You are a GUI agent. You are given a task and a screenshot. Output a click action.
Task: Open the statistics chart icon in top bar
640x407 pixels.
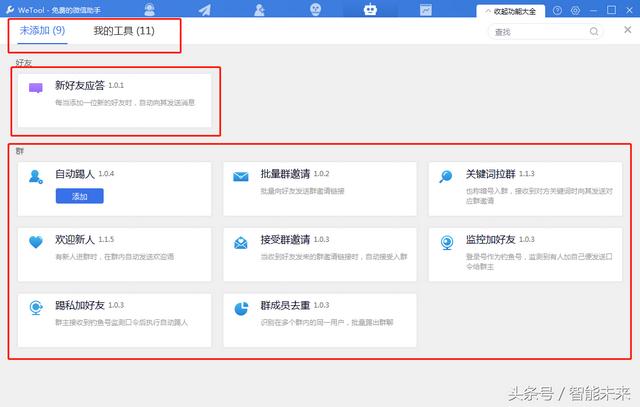(x=426, y=9)
